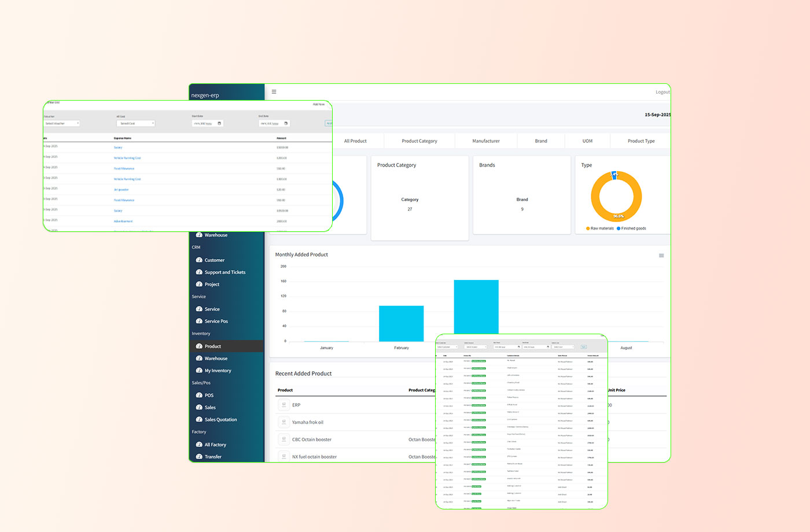Screen dimensions: 810x532
Task: Click the All Factory sidebar icon
Action: pyautogui.click(x=199, y=445)
